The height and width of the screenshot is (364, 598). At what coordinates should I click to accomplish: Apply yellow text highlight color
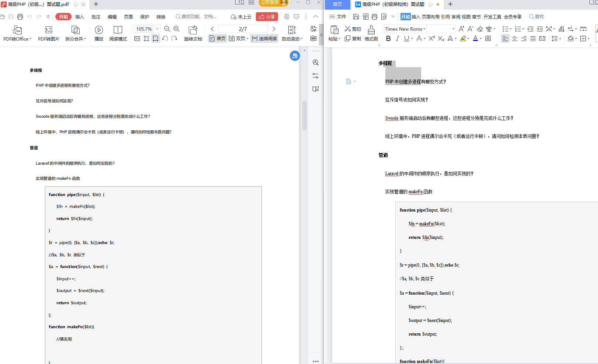(463, 38)
